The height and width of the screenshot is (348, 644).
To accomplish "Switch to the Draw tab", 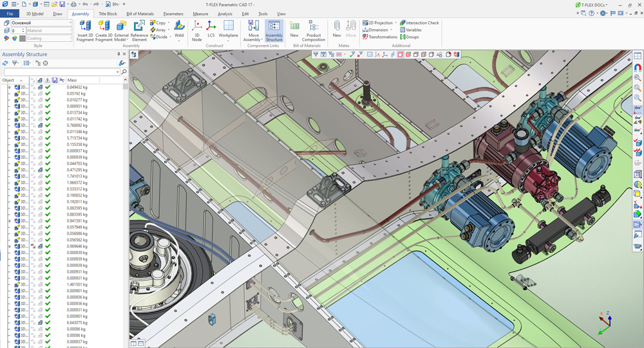I will click(57, 14).
